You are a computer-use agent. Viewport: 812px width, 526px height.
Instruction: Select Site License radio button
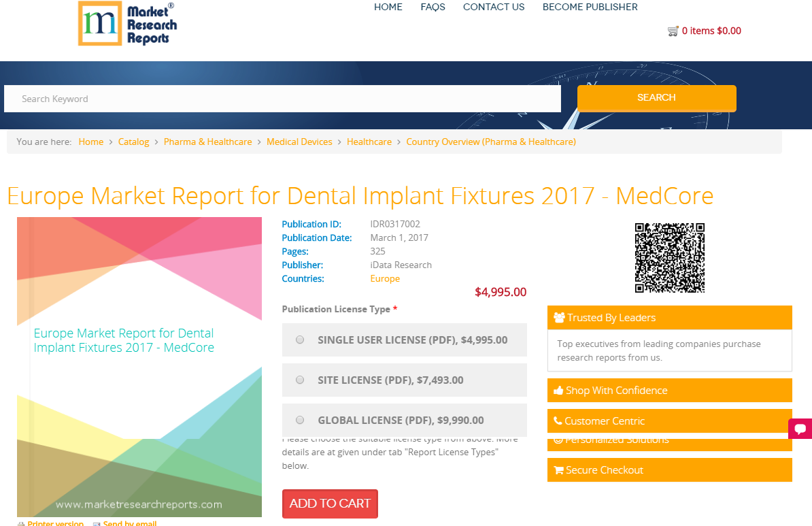tap(300, 380)
